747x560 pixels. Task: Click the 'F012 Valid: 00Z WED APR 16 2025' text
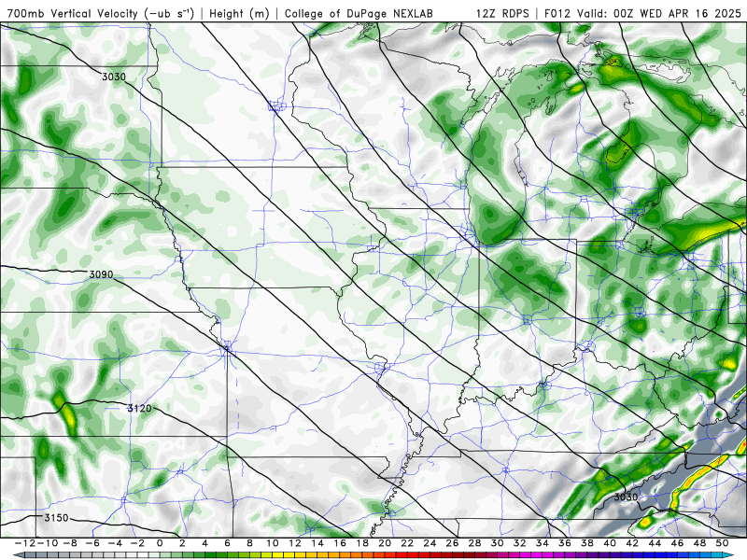pyautogui.click(x=642, y=14)
